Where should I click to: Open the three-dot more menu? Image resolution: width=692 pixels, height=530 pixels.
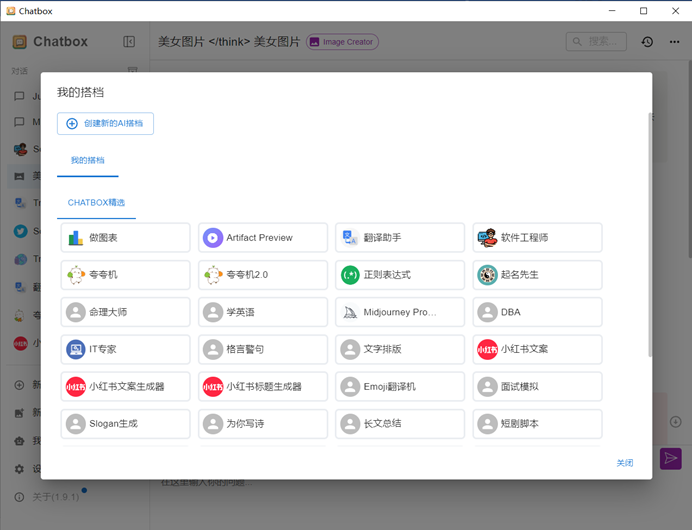click(x=674, y=41)
